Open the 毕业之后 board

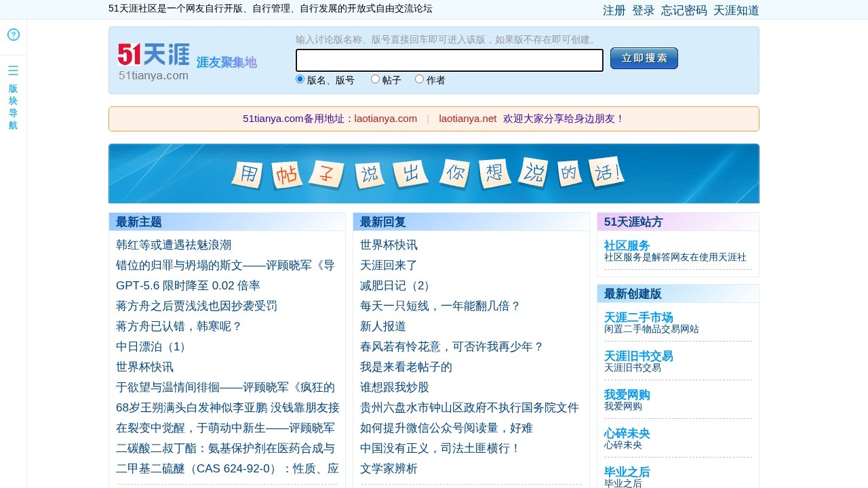click(627, 472)
